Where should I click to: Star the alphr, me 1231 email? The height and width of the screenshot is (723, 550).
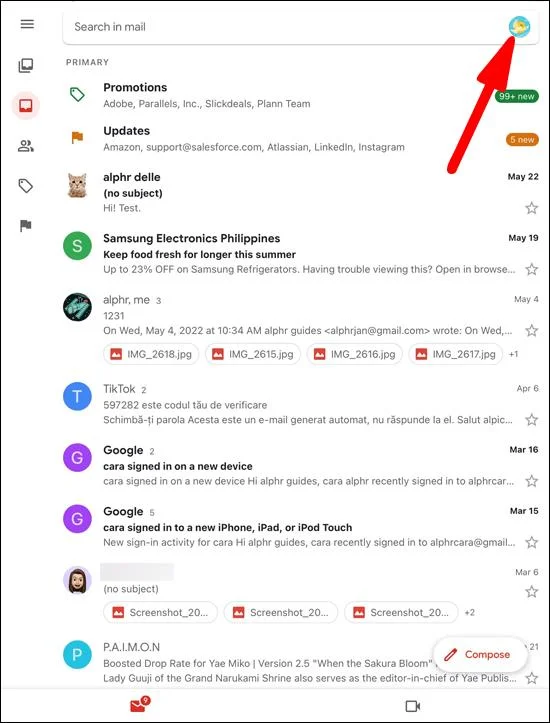point(532,331)
